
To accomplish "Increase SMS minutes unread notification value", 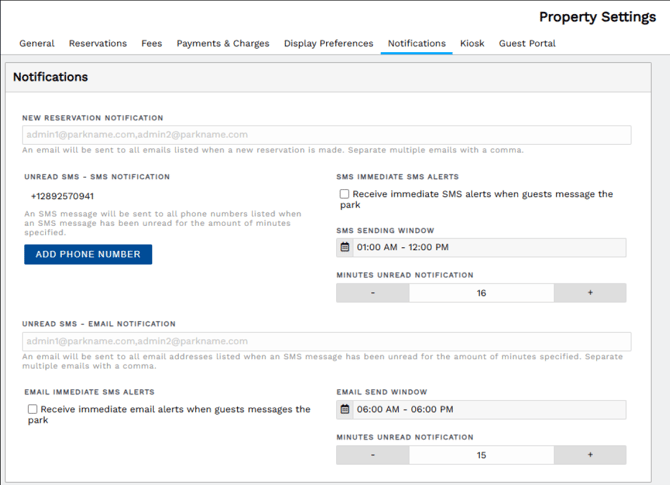I will [590, 293].
